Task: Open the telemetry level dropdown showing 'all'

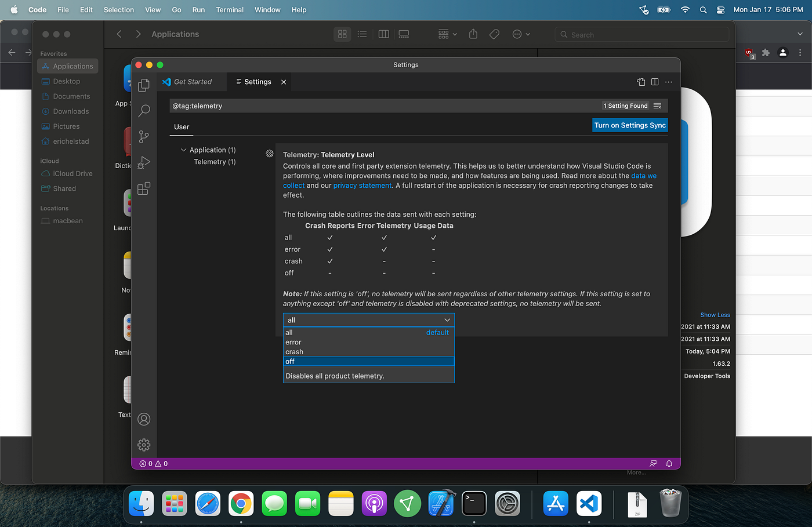Action: point(368,319)
